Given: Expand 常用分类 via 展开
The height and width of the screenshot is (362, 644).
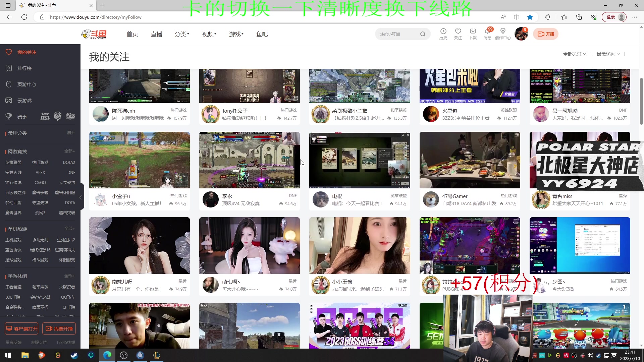Looking at the screenshot, I should (x=71, y=133).
